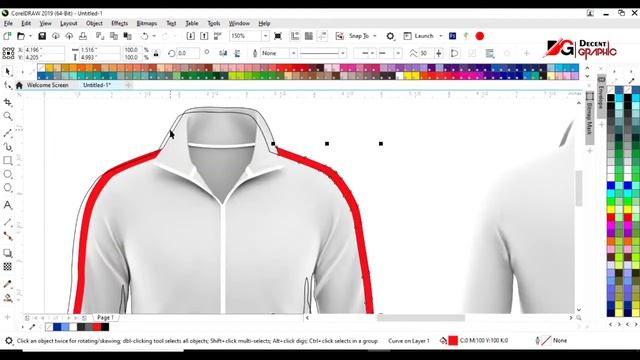The width and height of the screenshot is (640, 360).
Task: Open the Effects menu
Action: pyautogui.click(x=120, y=23)
